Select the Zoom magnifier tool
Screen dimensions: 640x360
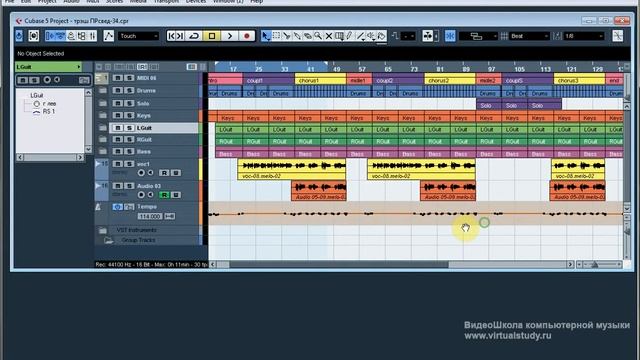(x=318, y=36)
